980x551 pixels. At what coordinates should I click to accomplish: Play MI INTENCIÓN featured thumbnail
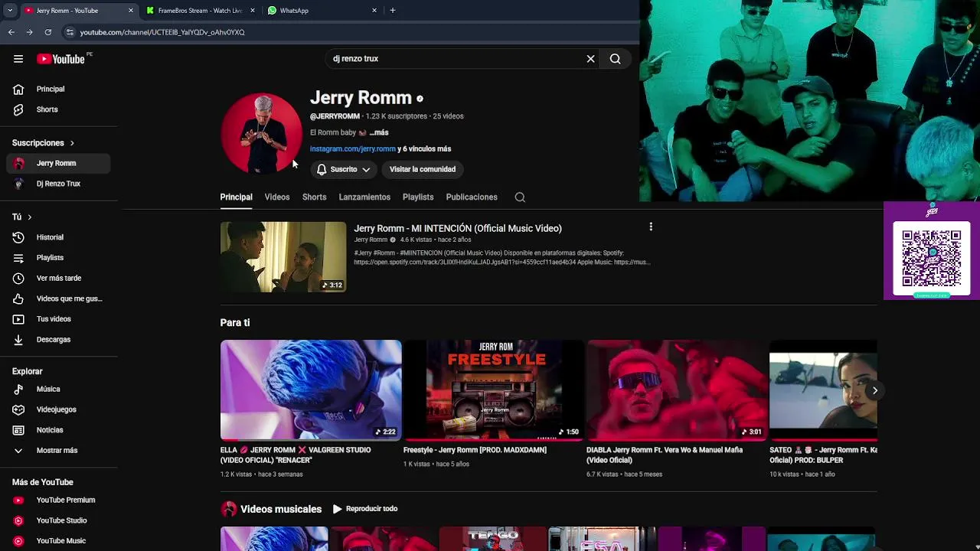[x=283, y=257]
